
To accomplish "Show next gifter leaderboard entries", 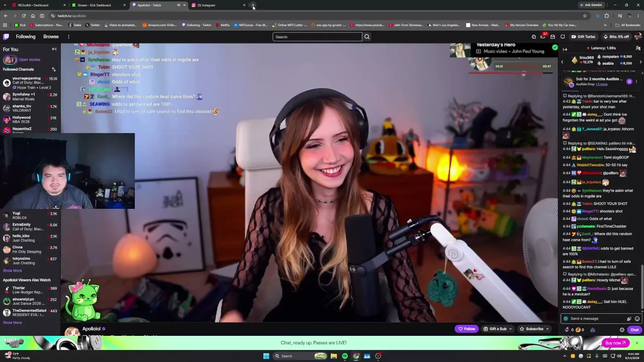I will [640, 62].
